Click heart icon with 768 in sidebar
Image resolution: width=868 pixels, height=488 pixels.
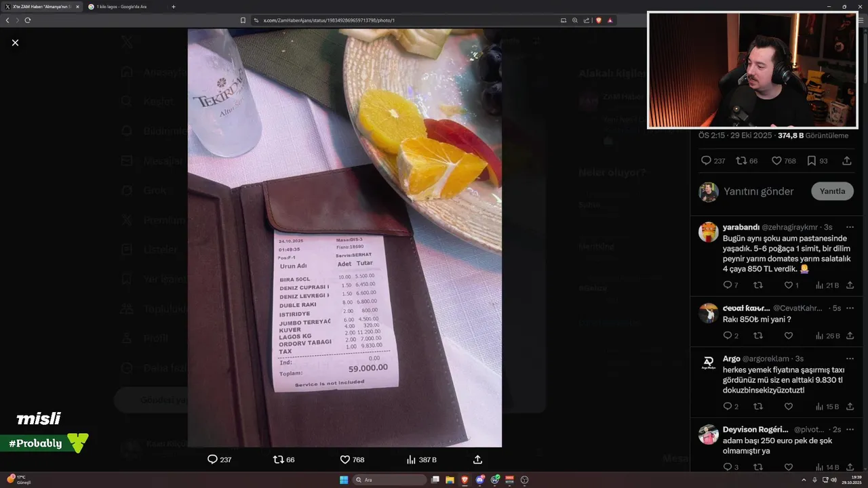click(x=777, y=161)
